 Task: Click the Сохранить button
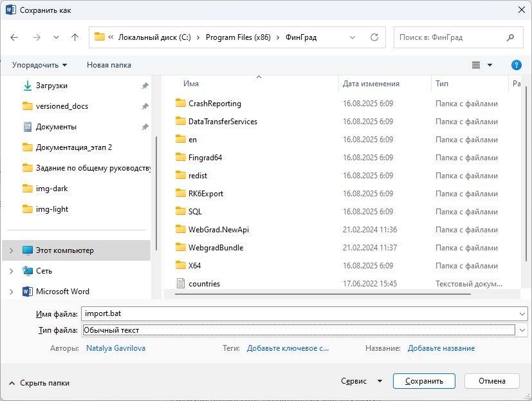tap(424, 381)
